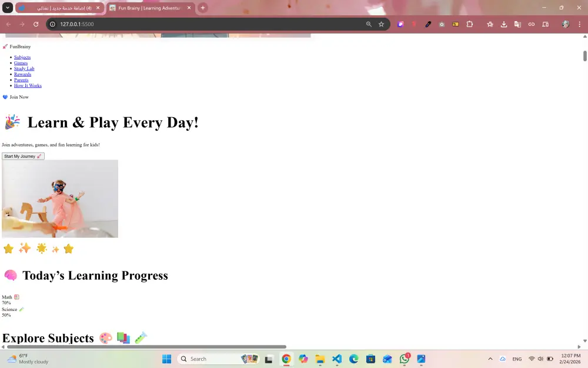
Task: Click the 50% Science progress value
Action: coord(6,315)
